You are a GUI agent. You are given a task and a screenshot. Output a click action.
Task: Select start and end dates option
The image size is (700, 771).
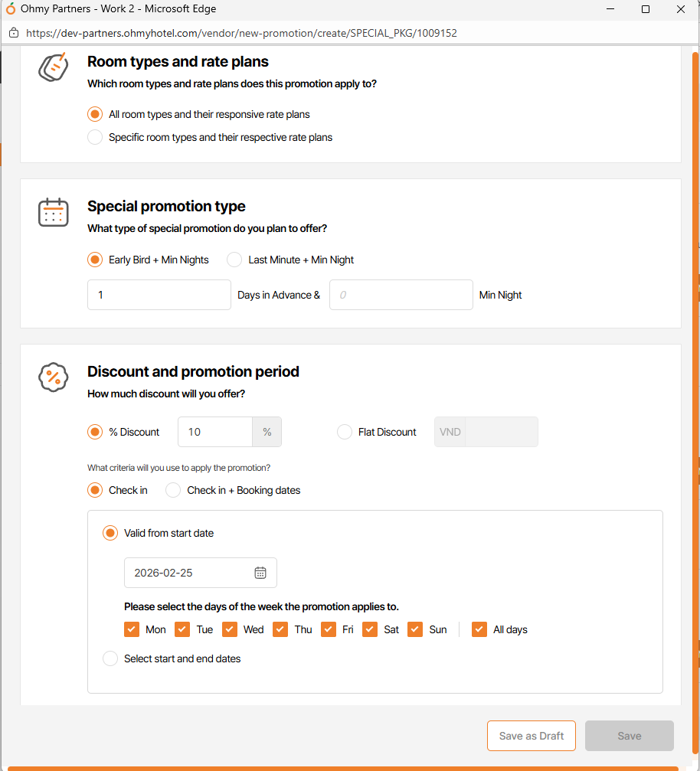[110, 658]
